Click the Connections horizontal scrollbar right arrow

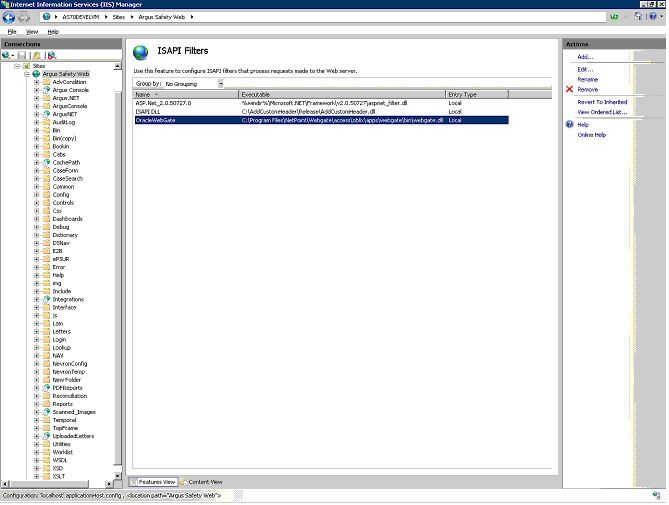click(x=109, y=484)
